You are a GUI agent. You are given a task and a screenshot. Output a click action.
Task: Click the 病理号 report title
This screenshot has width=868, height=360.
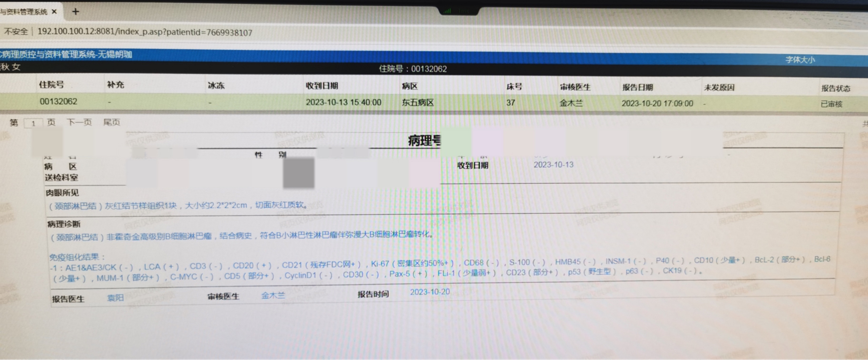pyautogui.click(x=424, y=140)
